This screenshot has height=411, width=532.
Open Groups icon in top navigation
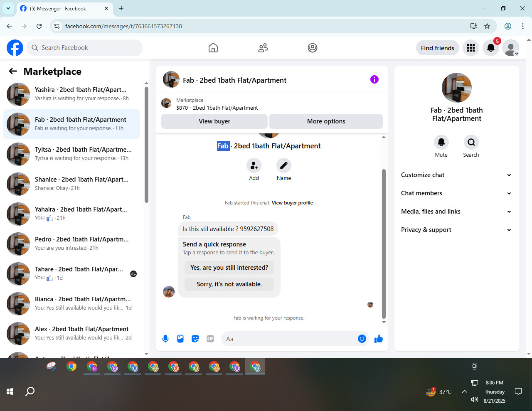pos(313,48)
